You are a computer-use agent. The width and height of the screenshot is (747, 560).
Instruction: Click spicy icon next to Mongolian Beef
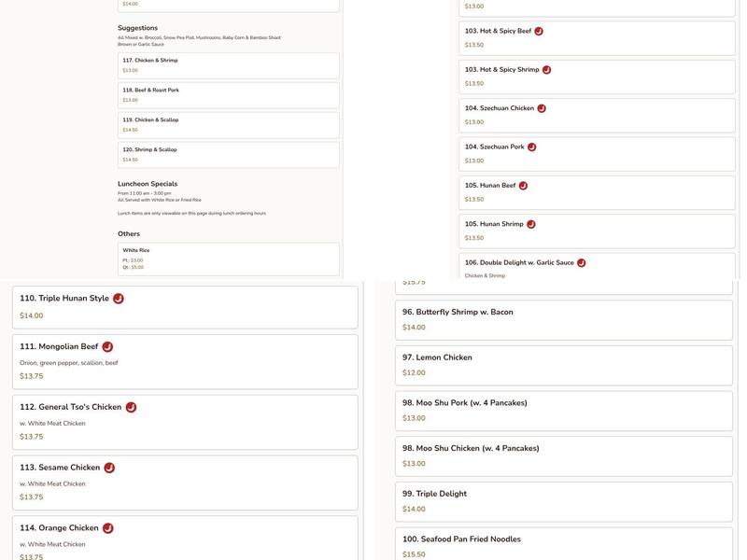(x=107, y=347)
